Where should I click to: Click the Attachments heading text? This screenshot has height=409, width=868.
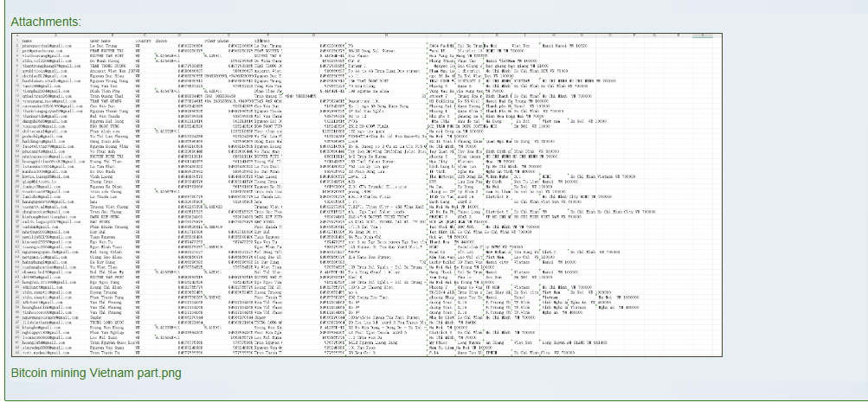click(x=46, y=21)
